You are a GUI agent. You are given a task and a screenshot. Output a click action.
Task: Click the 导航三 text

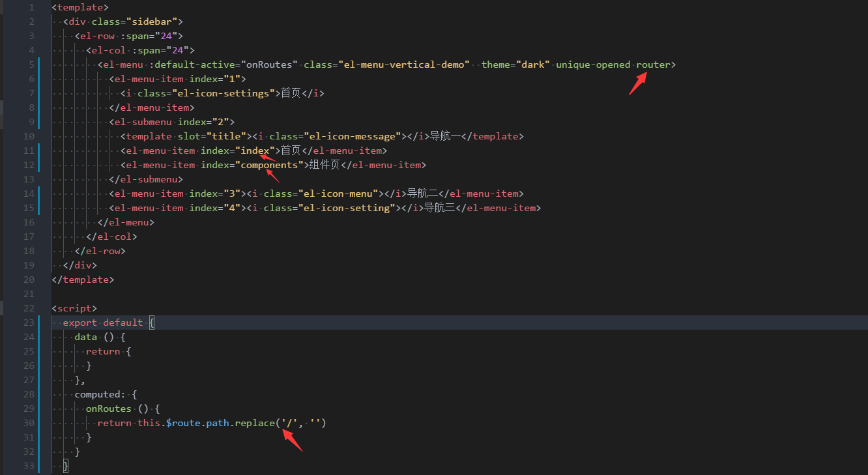439,208
